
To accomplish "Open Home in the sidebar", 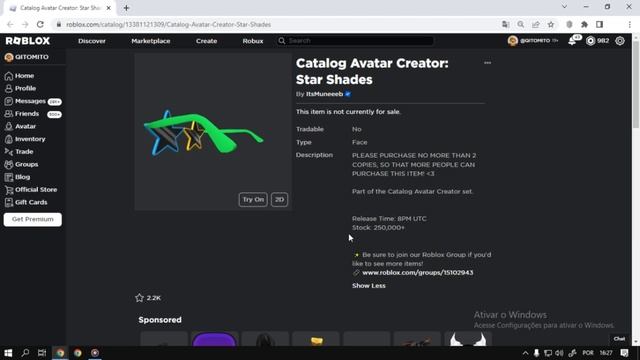I will [x=24, y=76].
